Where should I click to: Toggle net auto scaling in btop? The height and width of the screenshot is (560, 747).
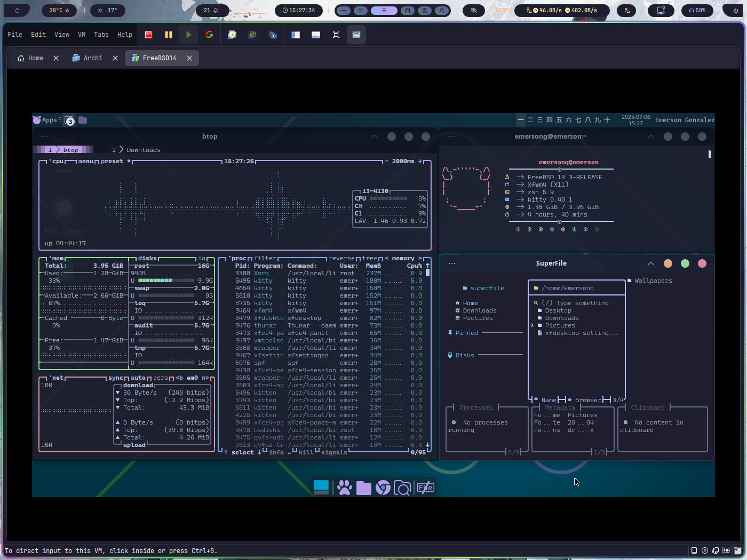[x=138, y=378]
